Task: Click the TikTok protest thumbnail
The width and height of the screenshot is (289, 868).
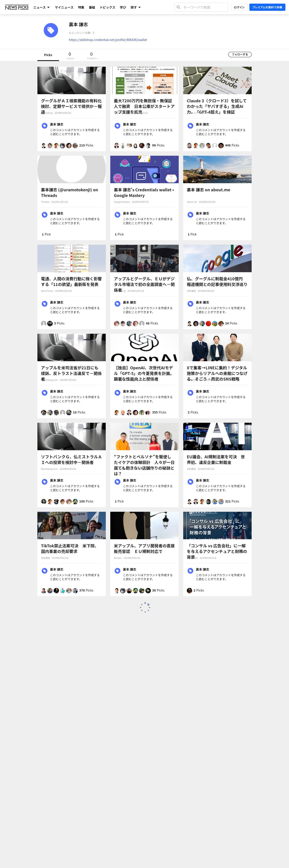Action: (x=71, y=525)
